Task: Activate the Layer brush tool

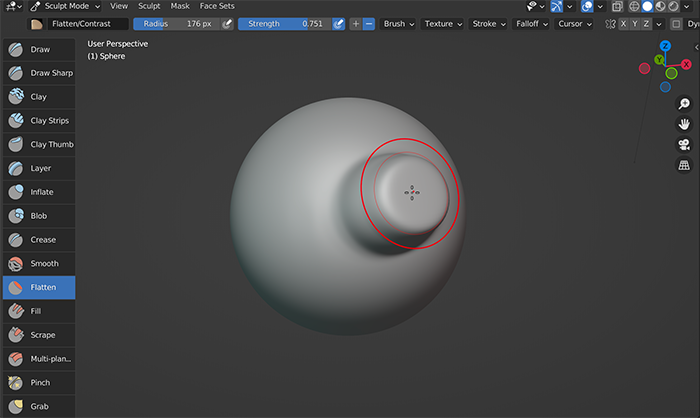Action: click(39, 168)
